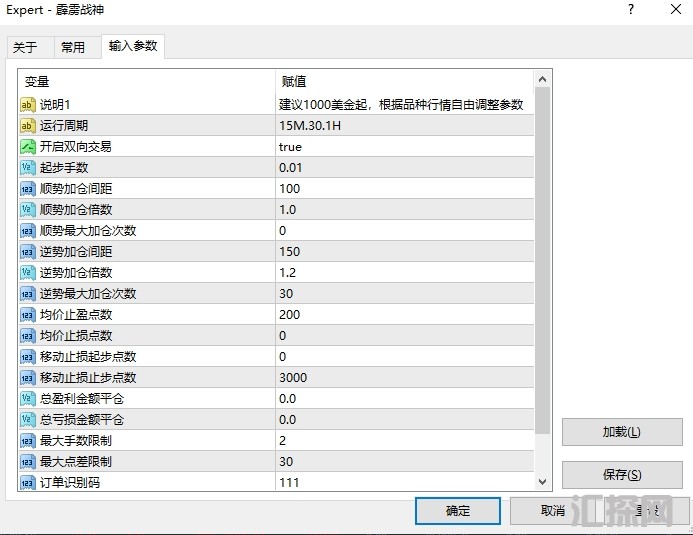Click the string icon beside 说明1
This screenshot has height=535, width=693.
[28, 105]
